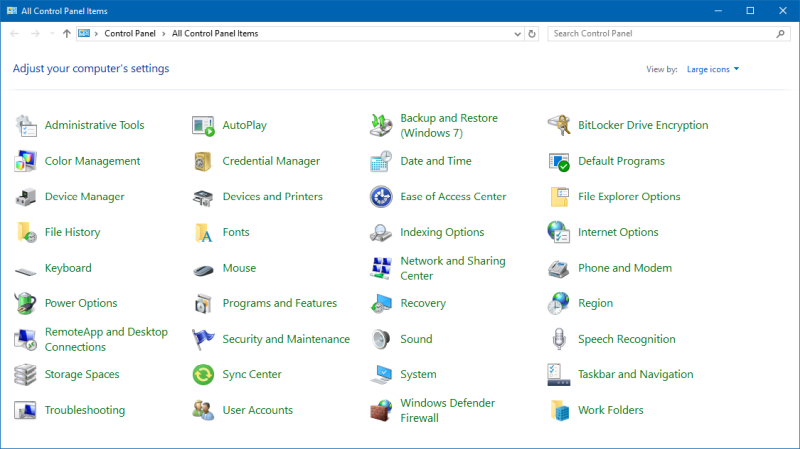Image resolution: width=800 pixels, height=449 pixels.
Task: Open the Default Programs icon
Action: coord(559,161)
